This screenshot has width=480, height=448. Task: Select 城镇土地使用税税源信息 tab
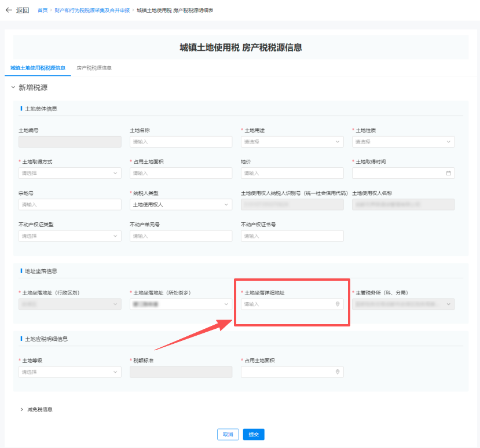pyautogui.click(x=38, y=68)
